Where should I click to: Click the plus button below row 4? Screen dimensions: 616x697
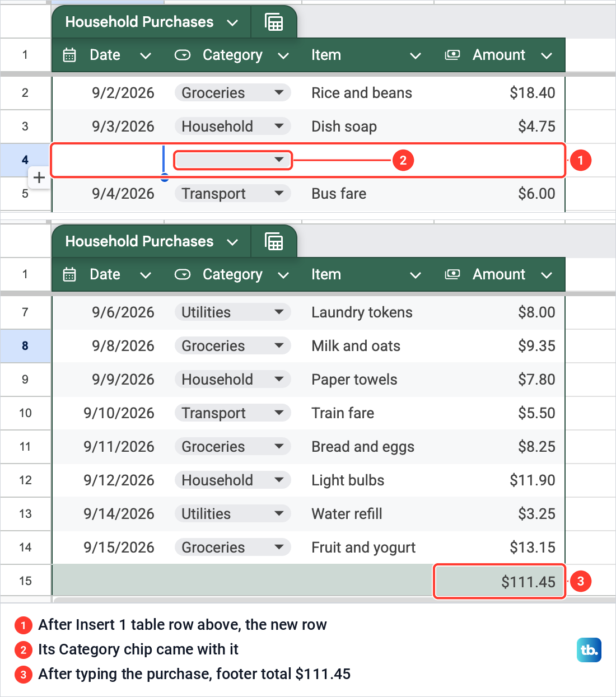coord(39,178)
